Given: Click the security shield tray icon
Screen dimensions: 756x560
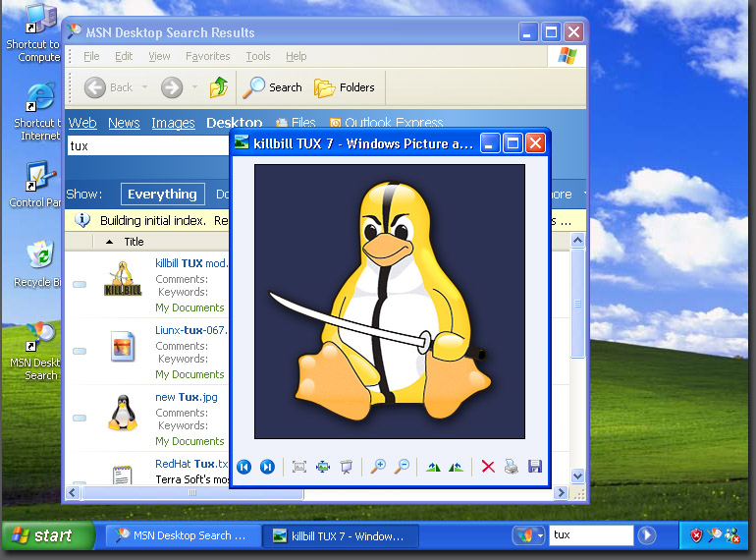Looking at the screenshot, I should tap(696, 534).
